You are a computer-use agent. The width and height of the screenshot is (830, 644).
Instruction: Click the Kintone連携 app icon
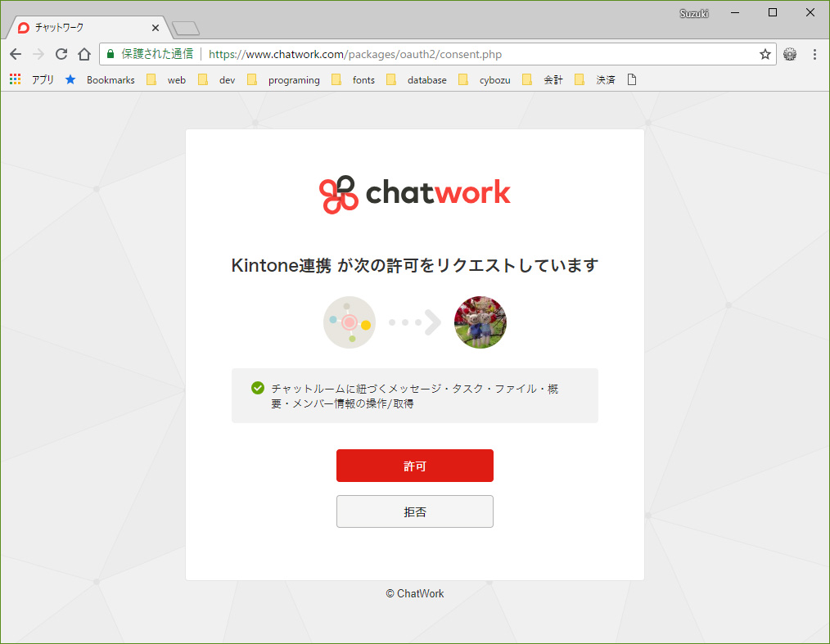(350, 322)
